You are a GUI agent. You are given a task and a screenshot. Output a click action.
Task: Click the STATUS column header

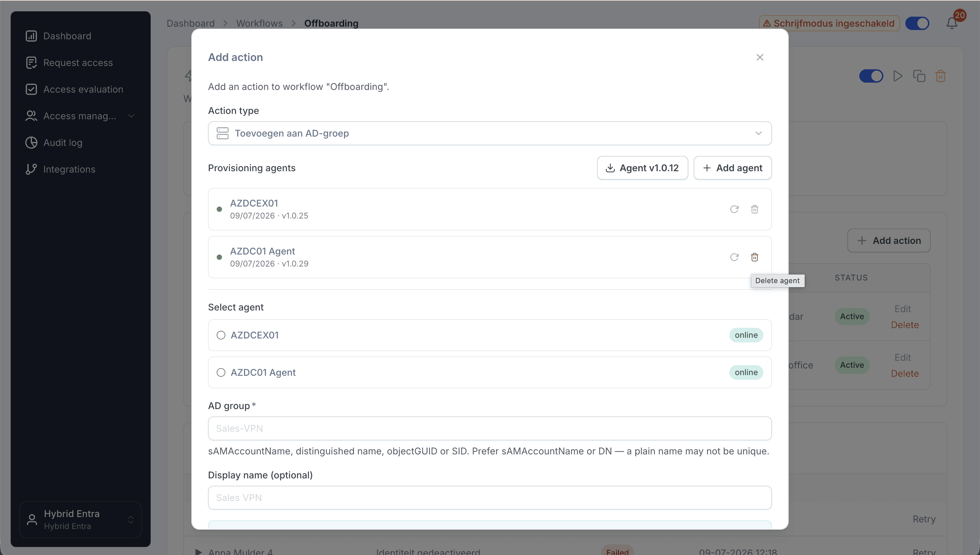tap(851, 277)
